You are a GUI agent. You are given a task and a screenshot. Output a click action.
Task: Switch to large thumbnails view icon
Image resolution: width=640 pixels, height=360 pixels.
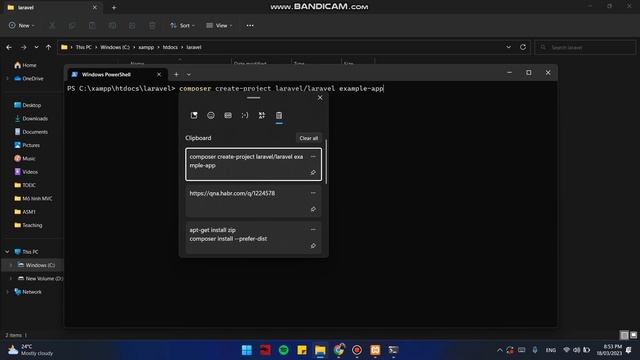(633, 335)
